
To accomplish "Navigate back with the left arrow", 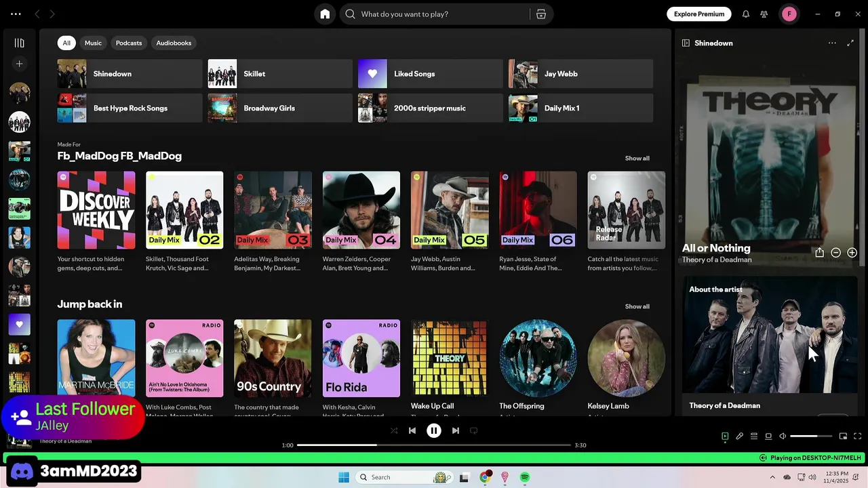I will (x=37, y=14).
